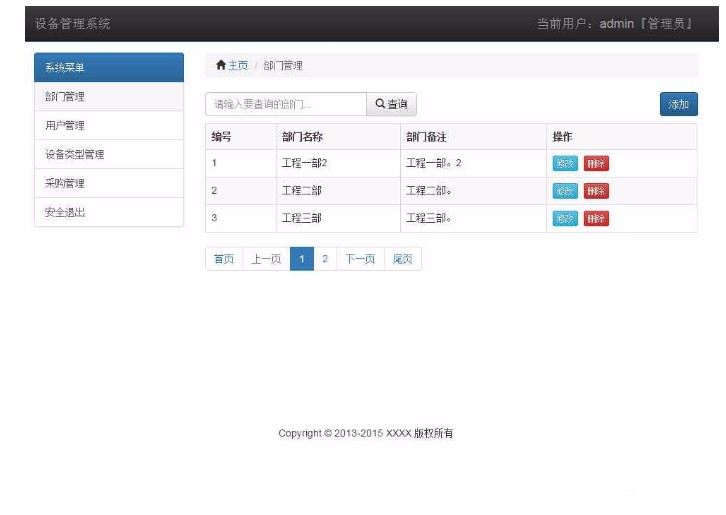Delete row 工程三部 with 删除 button
Viewport: 726px width, 515px height.
(x=596, y=218)
